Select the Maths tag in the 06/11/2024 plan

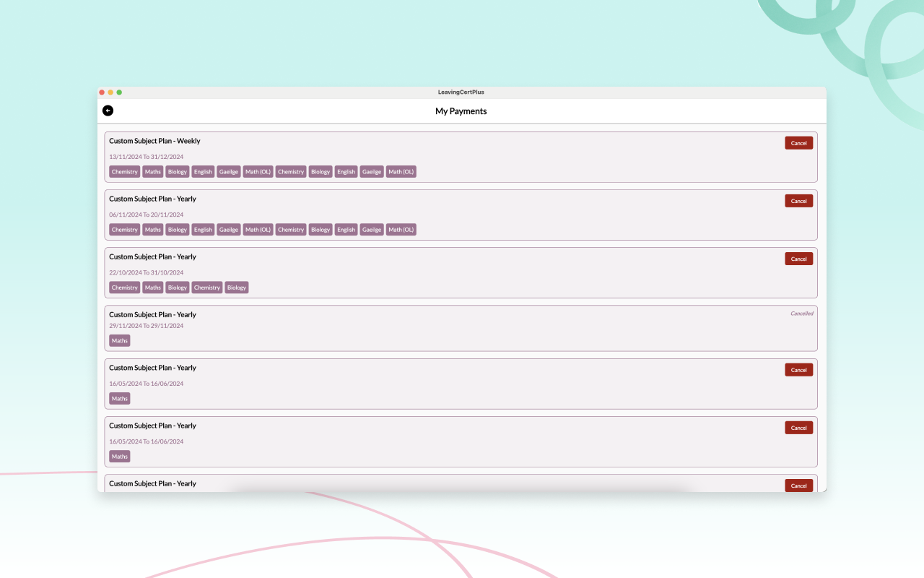[153, 230]
